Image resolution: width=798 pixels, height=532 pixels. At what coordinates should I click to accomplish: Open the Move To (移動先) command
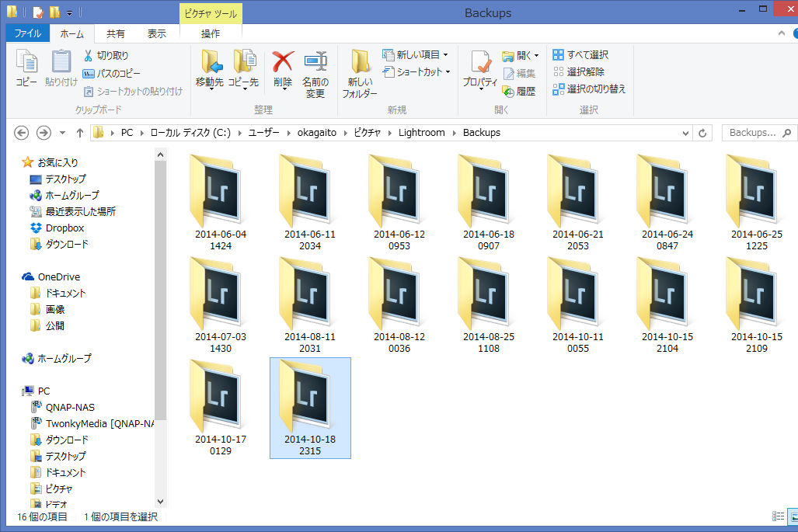coord(210,70)
